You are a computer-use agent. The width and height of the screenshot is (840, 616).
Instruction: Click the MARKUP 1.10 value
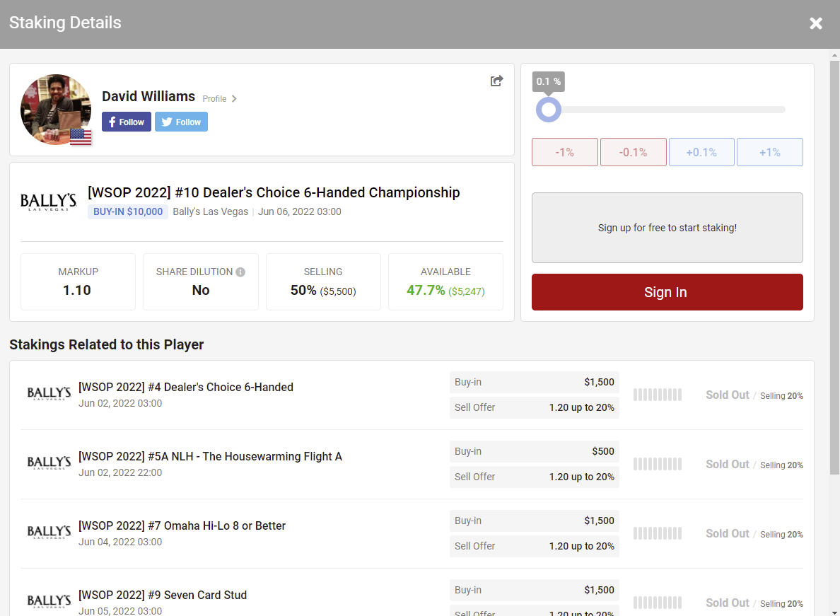click(x=77, y=291)
